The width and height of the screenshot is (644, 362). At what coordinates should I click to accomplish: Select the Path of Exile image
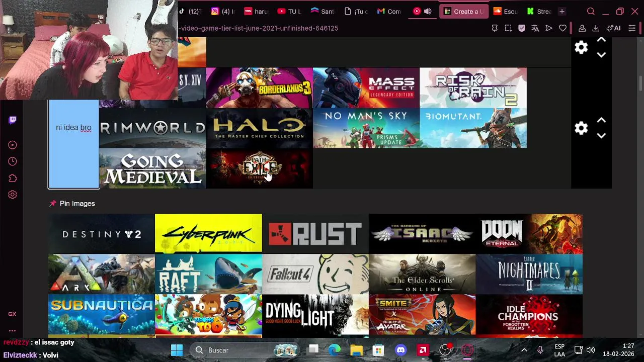click(x=259, y=168)
